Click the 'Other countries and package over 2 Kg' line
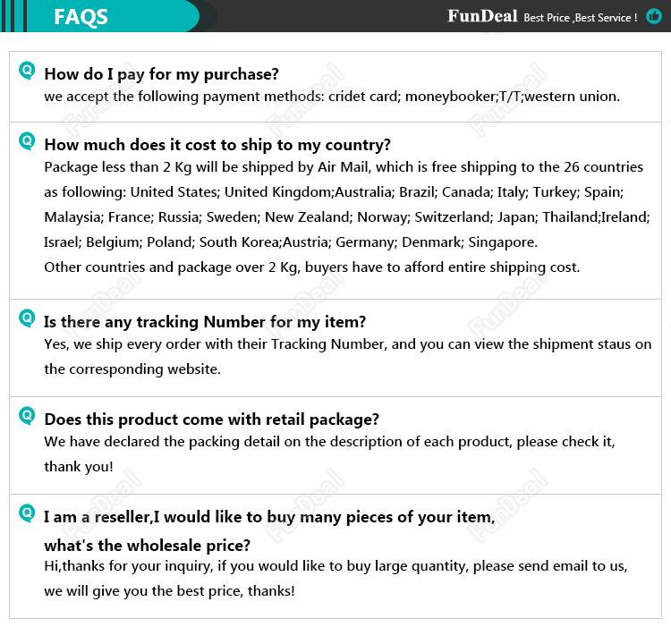This screenshot has width=671, height=644. [311, 267]
